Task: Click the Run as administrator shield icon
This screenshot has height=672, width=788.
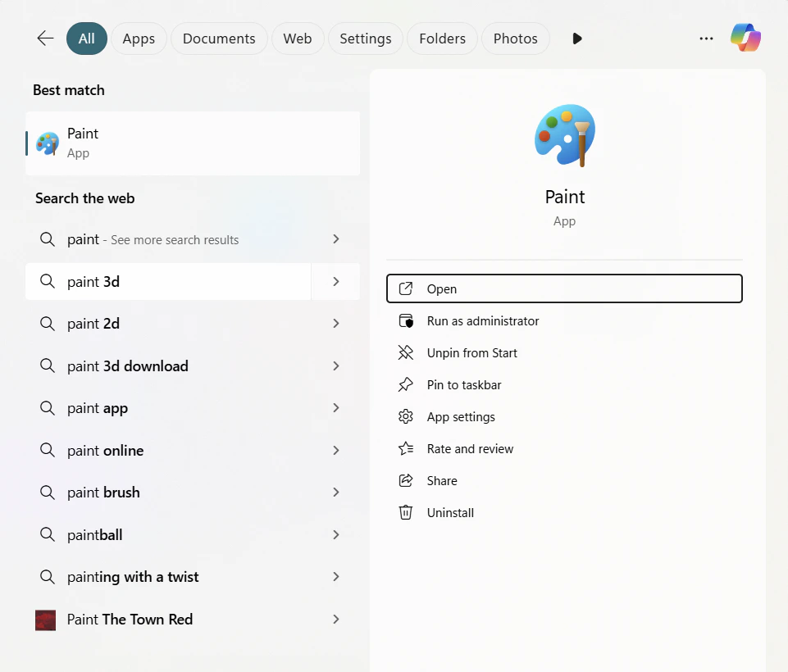Action: coord(406,321)
